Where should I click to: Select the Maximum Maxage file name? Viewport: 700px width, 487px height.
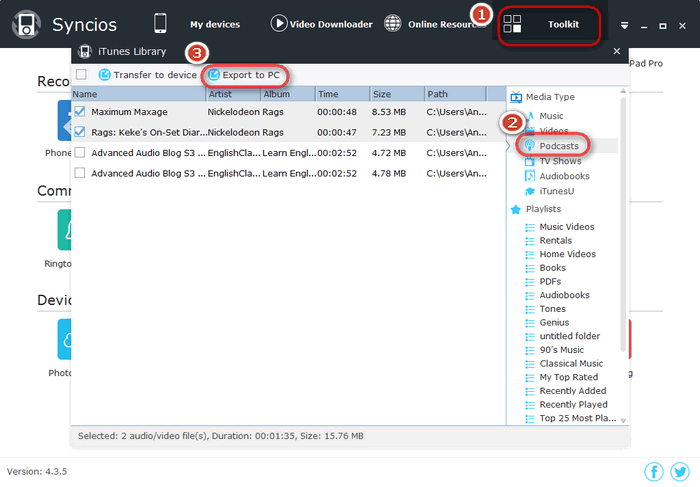click(x=129, y=112)
